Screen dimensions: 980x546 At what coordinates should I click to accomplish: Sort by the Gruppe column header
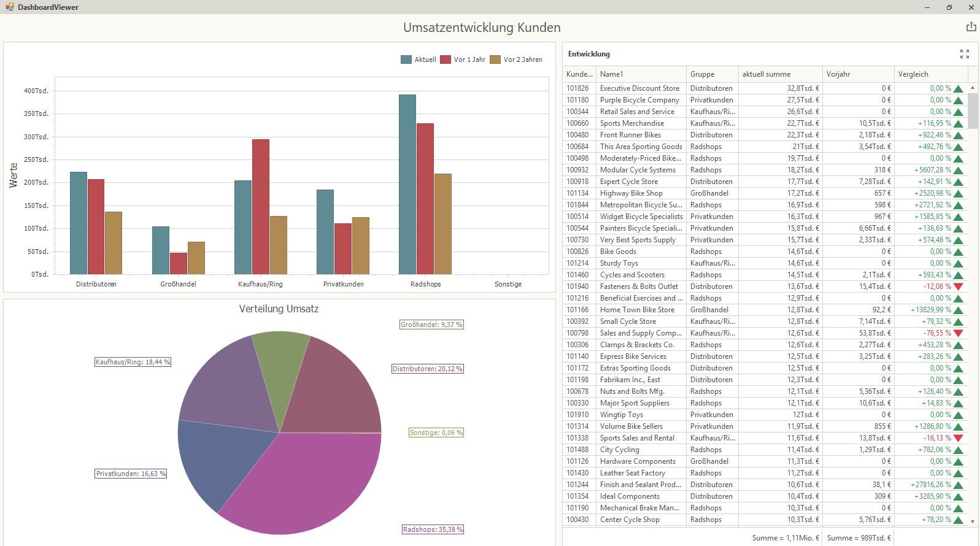point(712,74)
